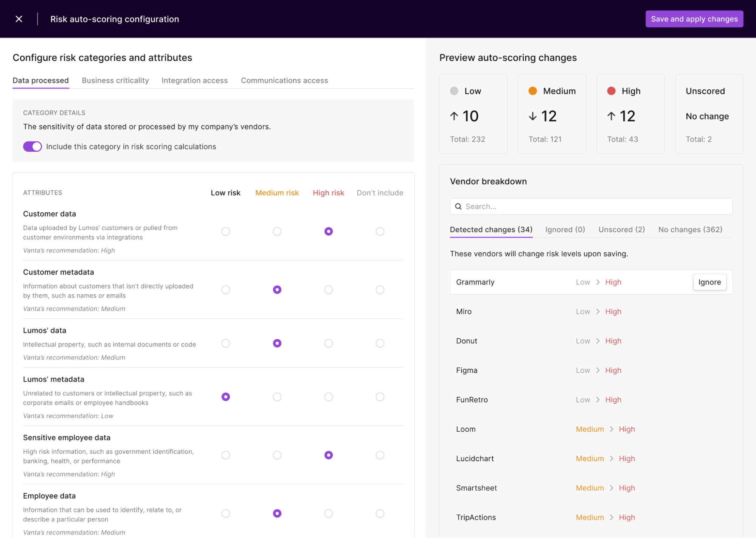This screenshot has height=538, width=756.
Task: Expand Miro's risk change chevron
Action: tap(598, 311)
